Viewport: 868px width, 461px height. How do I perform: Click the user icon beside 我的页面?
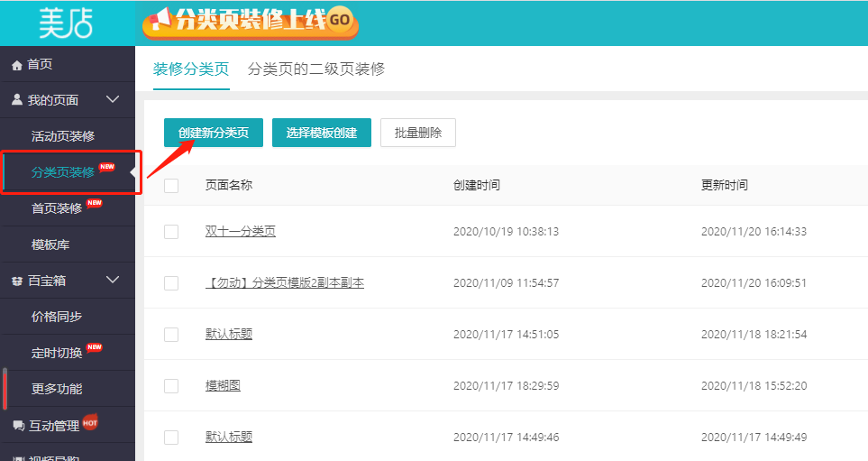pos(17,100)
